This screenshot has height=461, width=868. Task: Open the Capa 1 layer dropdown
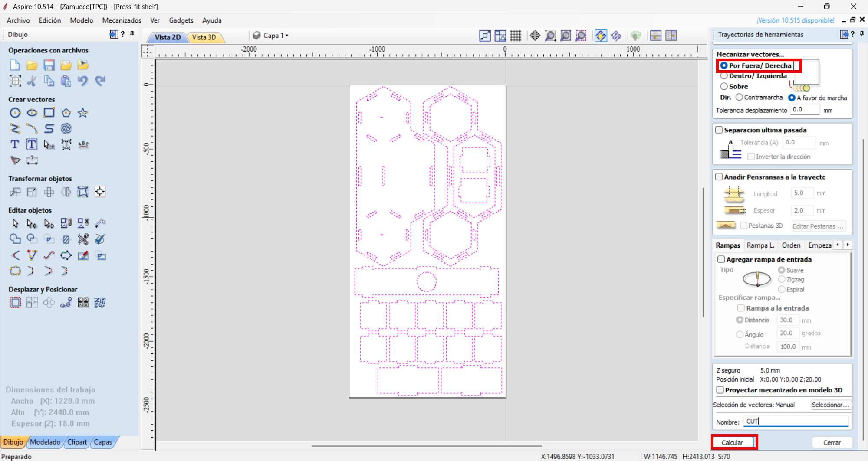271,36
